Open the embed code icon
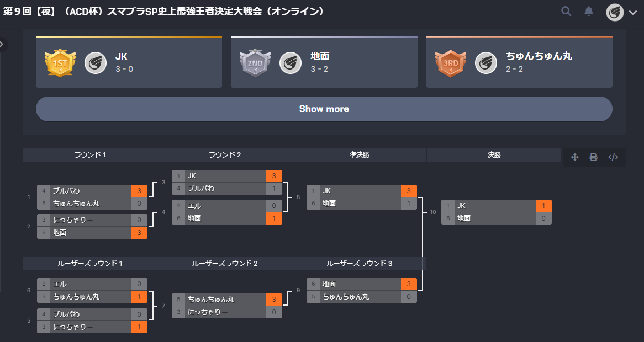644x342 pixels. pyautogui.click(x=613, y=157)
